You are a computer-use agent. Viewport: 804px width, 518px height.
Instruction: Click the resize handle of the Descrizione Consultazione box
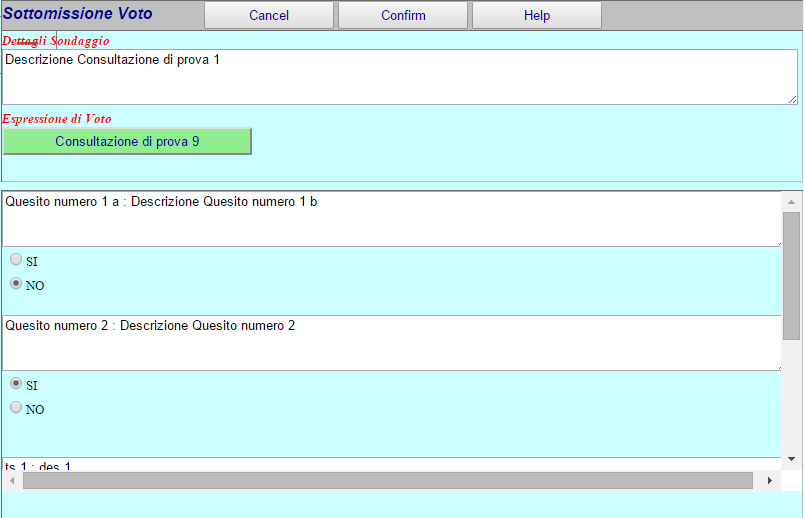pos(792,99)
